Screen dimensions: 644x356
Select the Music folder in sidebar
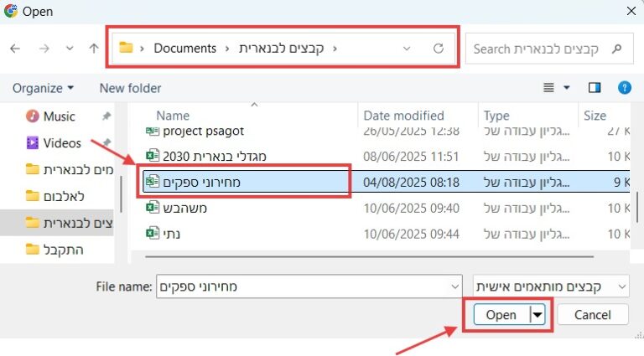pos(59,116)
